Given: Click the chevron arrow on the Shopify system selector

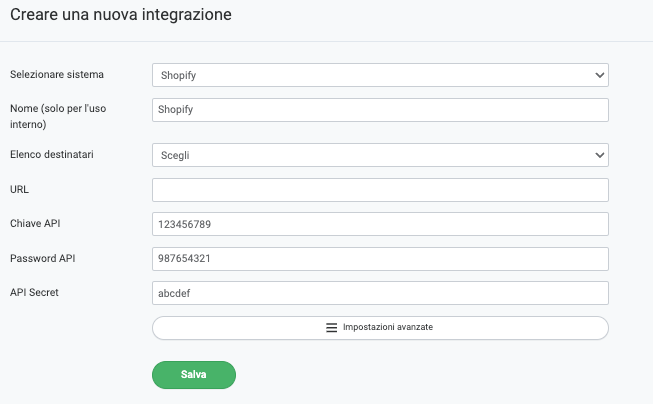Looking at the screenshot, I should (599, 75).
